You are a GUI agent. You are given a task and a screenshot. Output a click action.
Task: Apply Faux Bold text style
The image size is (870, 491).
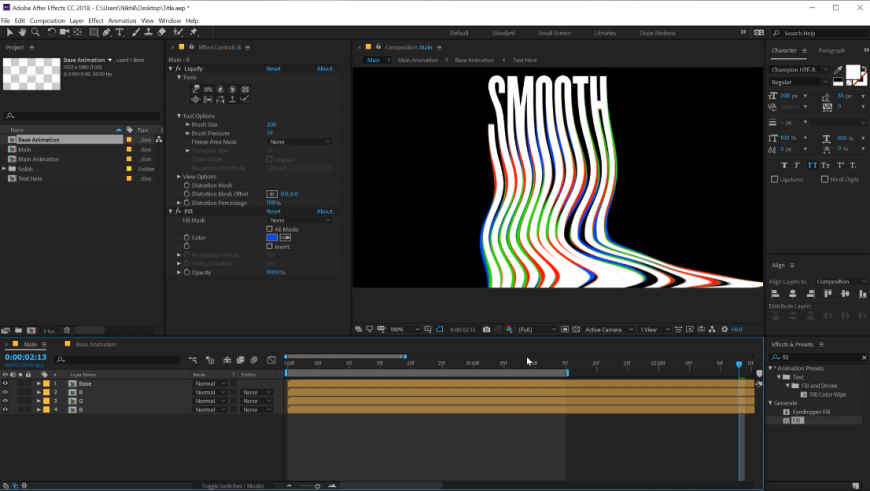[x=784, y=165]
